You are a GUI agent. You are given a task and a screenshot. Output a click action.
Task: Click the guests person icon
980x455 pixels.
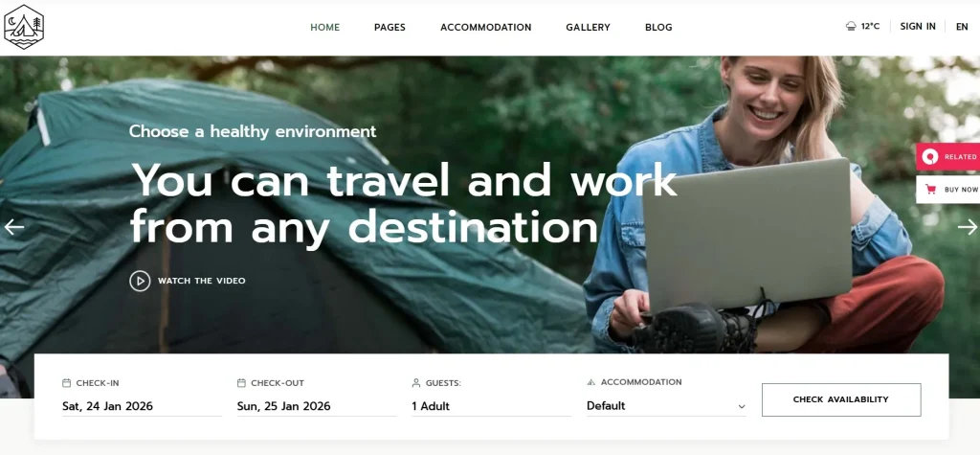[416, 383]
